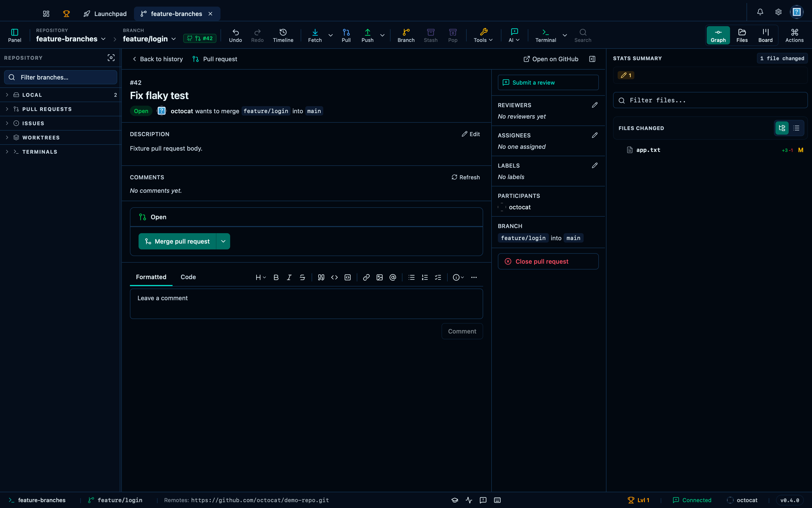Open the Tools dropdown menu
Viewport: 812px width, 508px height.
pyautogui.click(x=483, y=35)
